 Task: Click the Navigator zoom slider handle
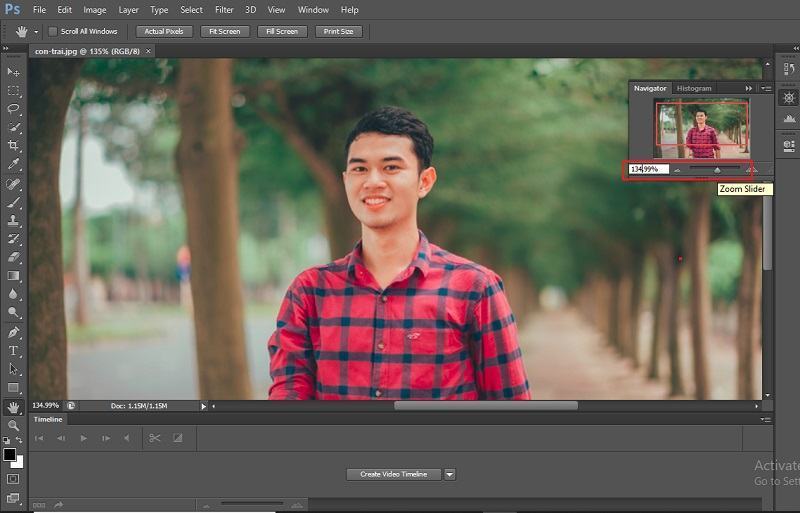[x=717, y=170]
